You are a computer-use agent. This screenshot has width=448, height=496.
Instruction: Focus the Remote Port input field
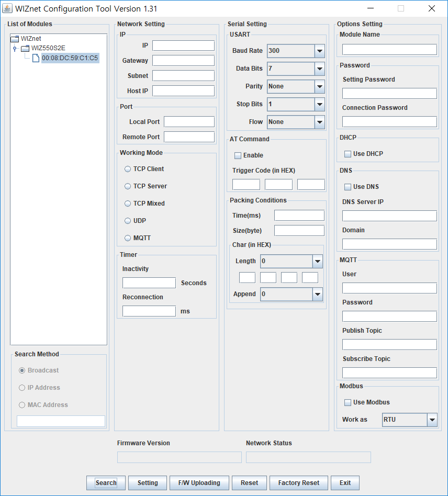click(189, 137)
